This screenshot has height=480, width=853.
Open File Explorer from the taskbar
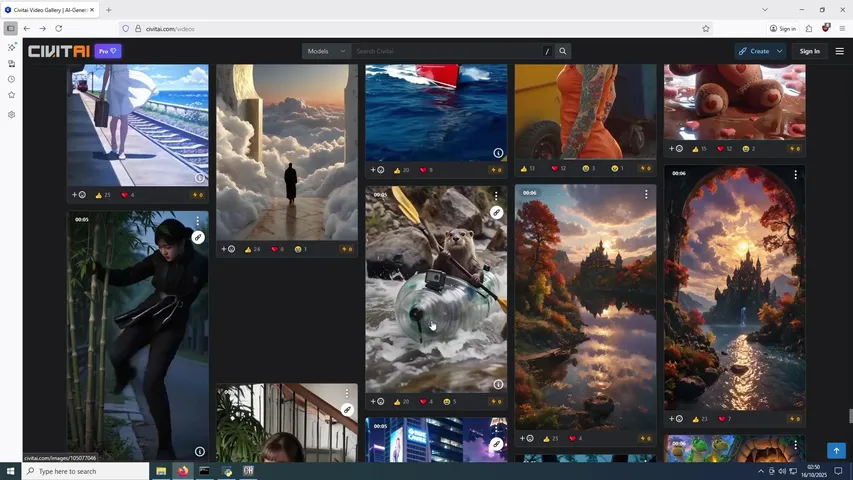(x=161, y=471)
